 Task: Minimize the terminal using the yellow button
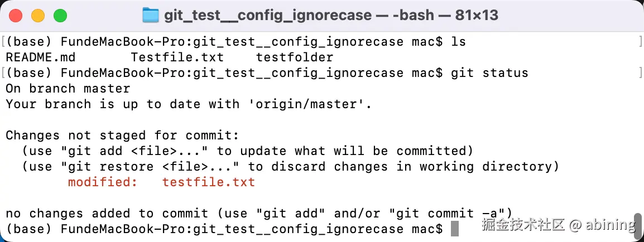[x=38, y=16]
